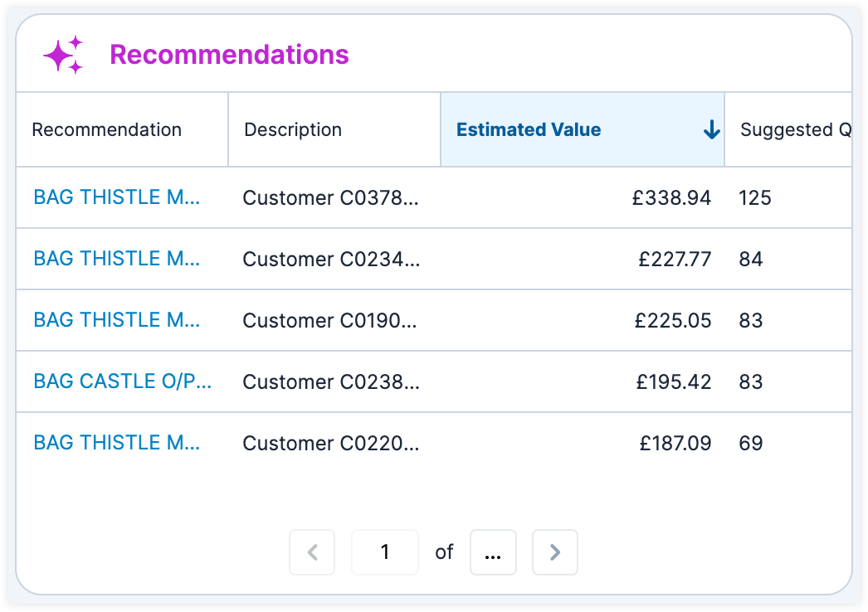Select the Customer C0378... description cell
Viewport: 868px width, 612px height.
[x=331, y=198]
